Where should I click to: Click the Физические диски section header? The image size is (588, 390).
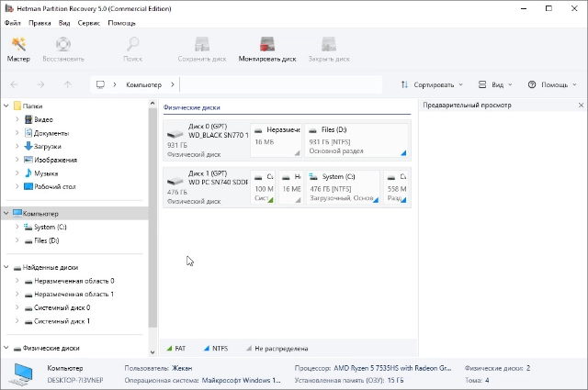click(192, 107)
